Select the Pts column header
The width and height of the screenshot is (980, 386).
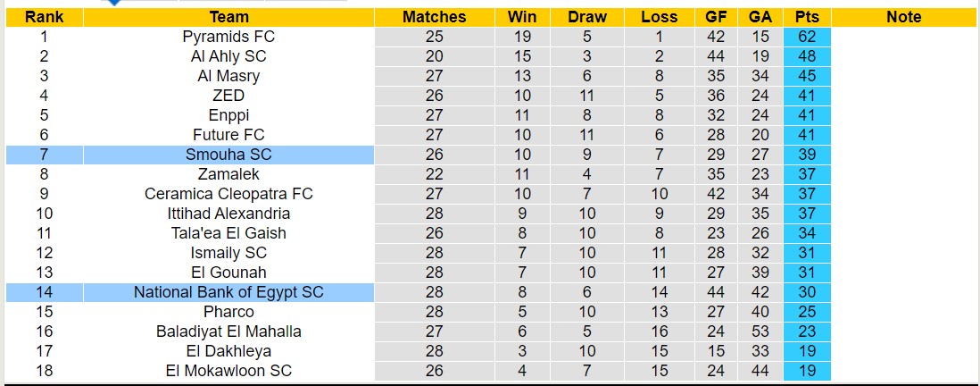coord(807,17)
